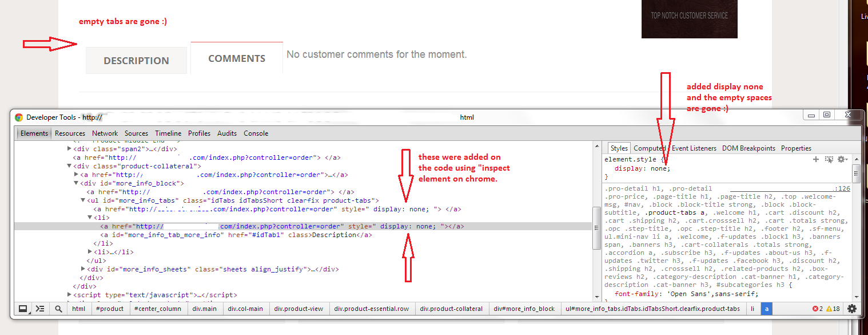Open the DOM Breakpoints sidebar tab
Image resolution: width=868 pixels, height=335 pixels.
point(749,148)
